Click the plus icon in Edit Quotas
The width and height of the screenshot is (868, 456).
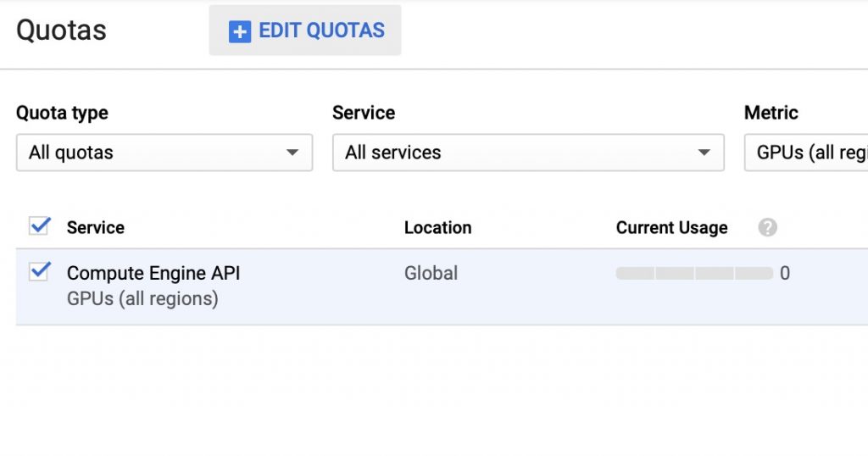(240, 31)
